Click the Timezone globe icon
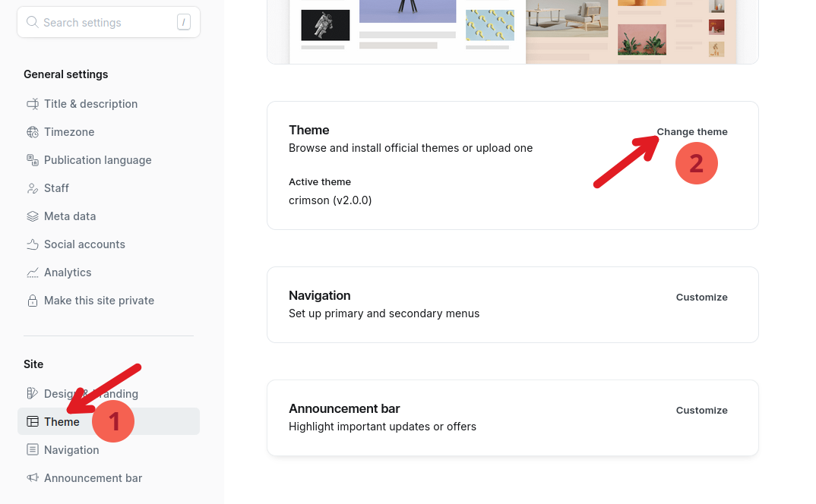Image resolution: width=816 pixels, height=504 pixels. (33, 132)
